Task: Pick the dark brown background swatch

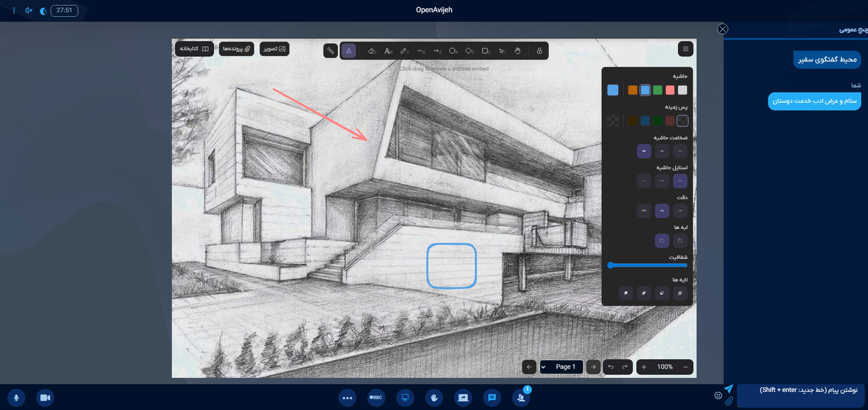Action: (x=633, y=121)
